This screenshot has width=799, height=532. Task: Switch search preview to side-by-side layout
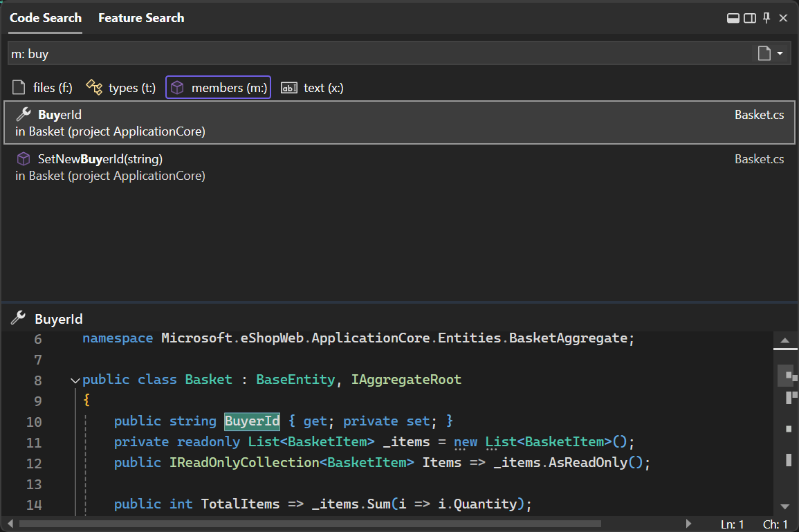click(x=750, y=18)
